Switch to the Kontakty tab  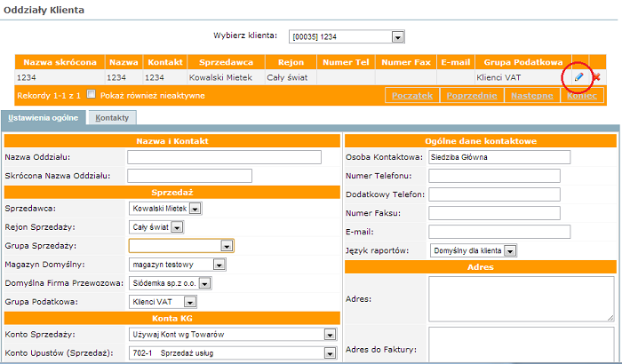(112, 118)
